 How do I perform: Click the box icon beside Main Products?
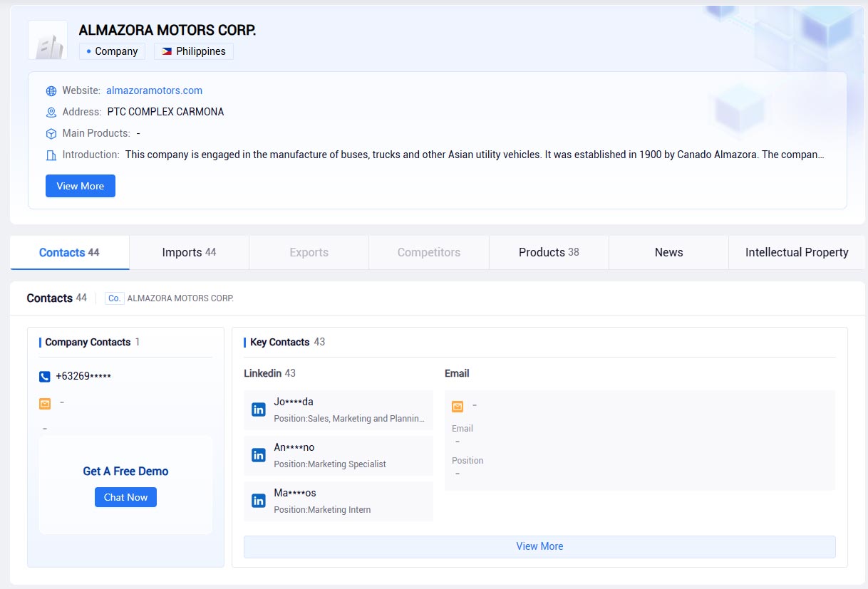pyautogui.click(x=51, y=134)
